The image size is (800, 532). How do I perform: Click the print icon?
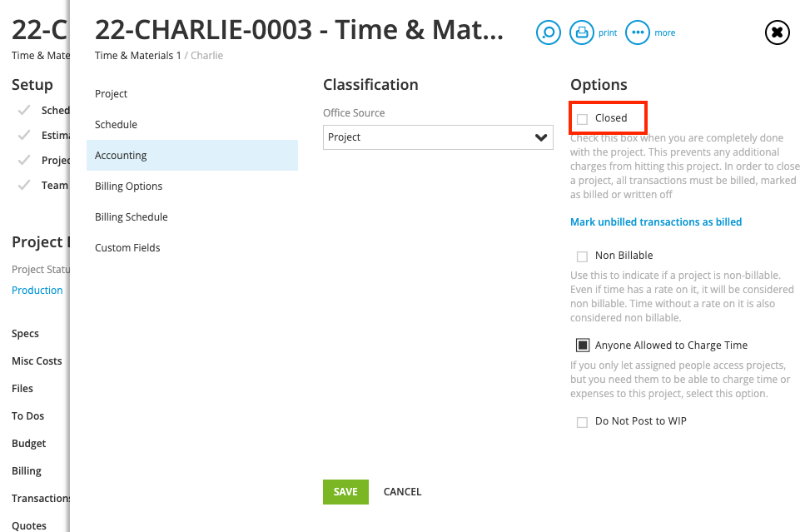pyautogui.click(x=582, y=32)
